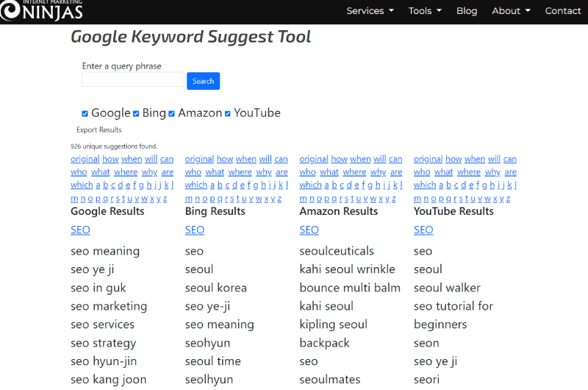Click the blue Search button
This screenshot has width=588, height=390.
pyautogui.click(x=204, y=81)
